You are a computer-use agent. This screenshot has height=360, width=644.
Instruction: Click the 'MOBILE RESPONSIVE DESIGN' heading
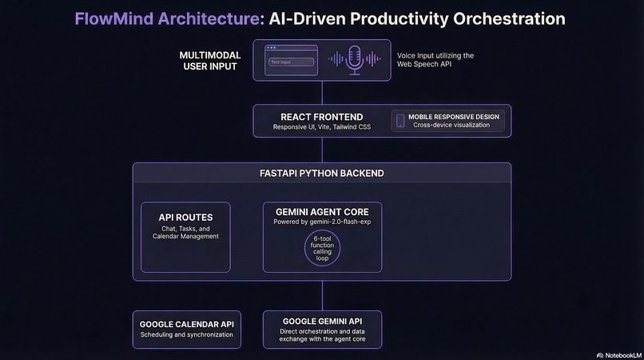(x=453, y=117)
